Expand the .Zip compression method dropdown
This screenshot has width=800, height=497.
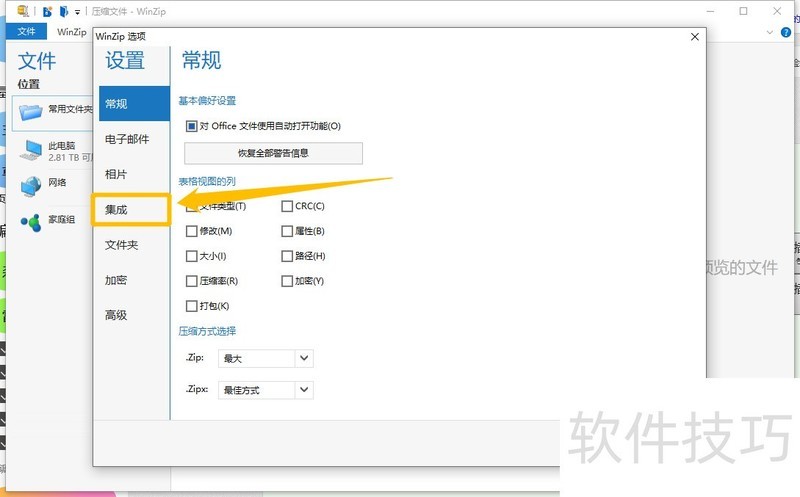click(304, 358)
